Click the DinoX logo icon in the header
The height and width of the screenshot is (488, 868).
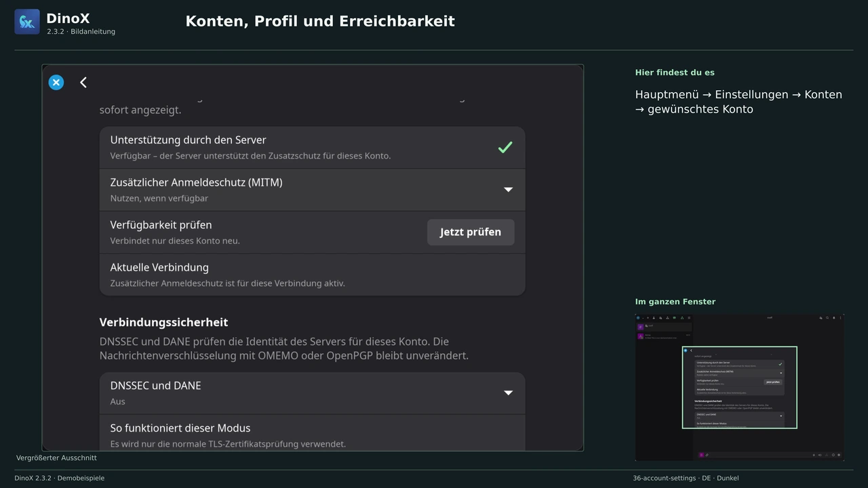click(x=27, y=22)
